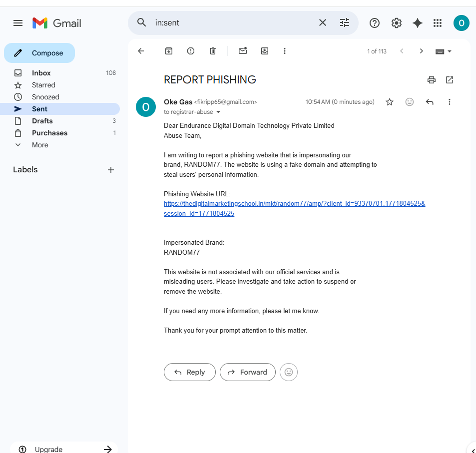This screenshot has height=453, width=476.
Task: Reply using the header arrow icon
Action: [x=430, y=102]
